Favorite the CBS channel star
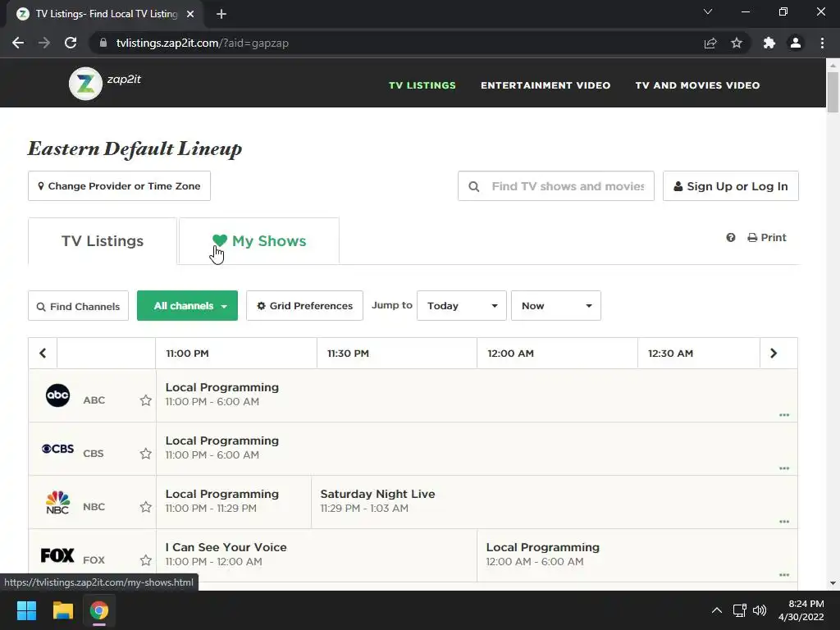The height and width of the screenshot is (630, 840). (x=146, y=454)
